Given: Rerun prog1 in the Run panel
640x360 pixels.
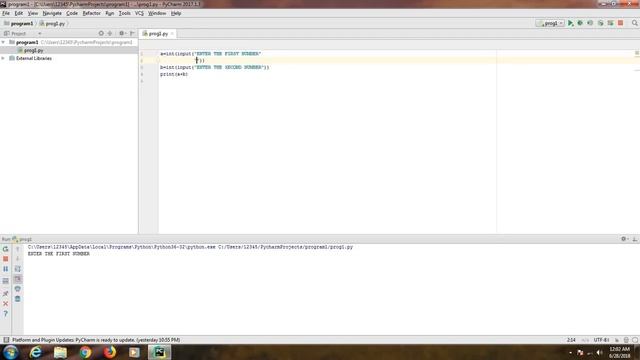Looking at the screenshot, I should click(6, 249).
